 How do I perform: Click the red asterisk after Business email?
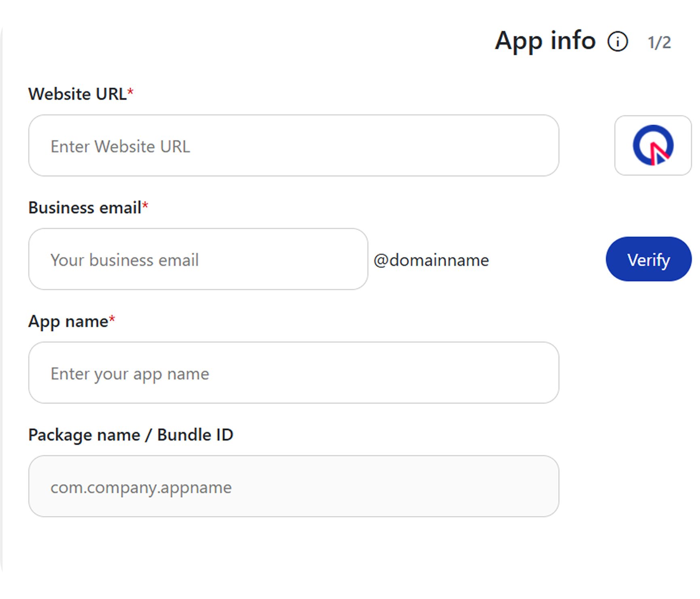pos(145,206)
